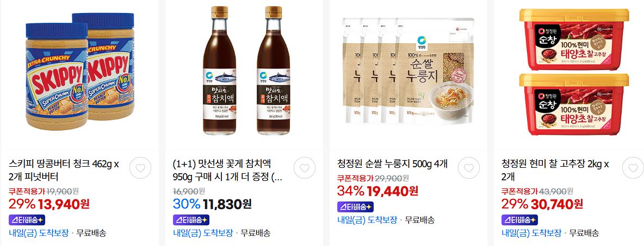644x246 pixels.
Task: Click the 스타배송 badge under Skippy price
Action: (x=27, y=220)
